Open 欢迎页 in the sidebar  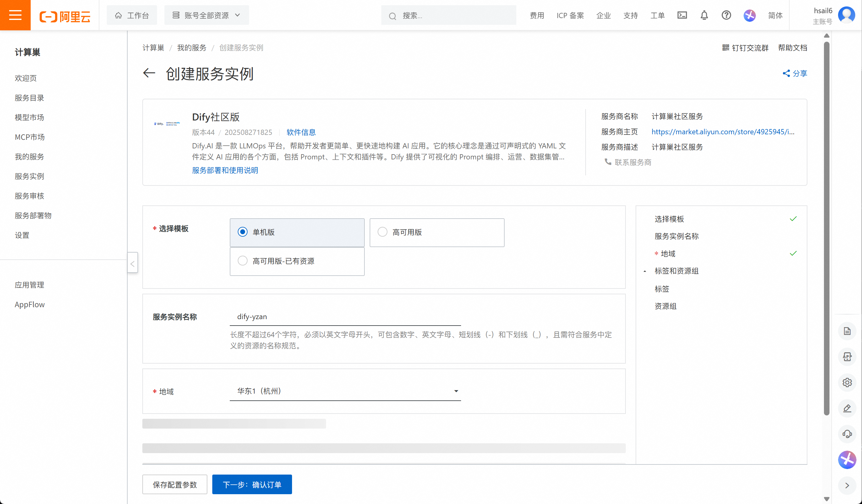26,78
